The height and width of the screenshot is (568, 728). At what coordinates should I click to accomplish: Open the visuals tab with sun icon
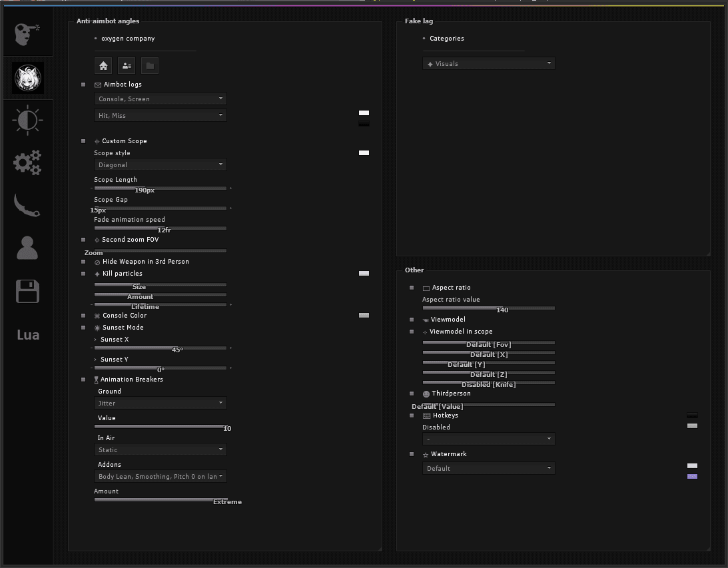tap(27, 120)
